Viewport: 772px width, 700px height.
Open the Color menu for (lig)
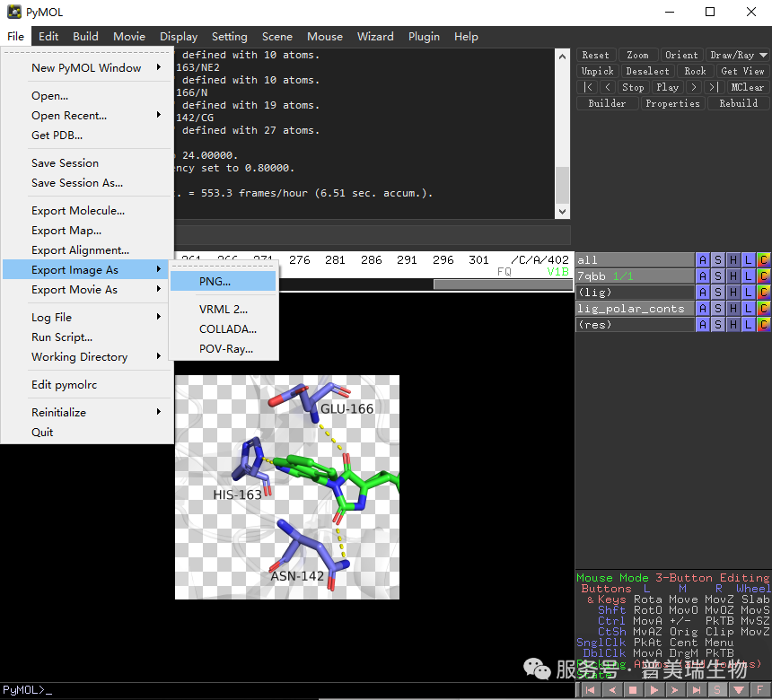tap(764, 293)
